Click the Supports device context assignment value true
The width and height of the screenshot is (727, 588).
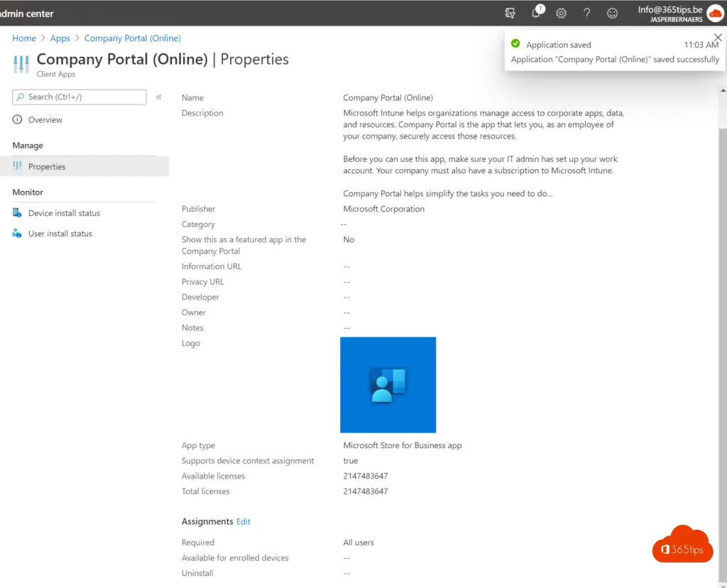click(x=351, y=460)
